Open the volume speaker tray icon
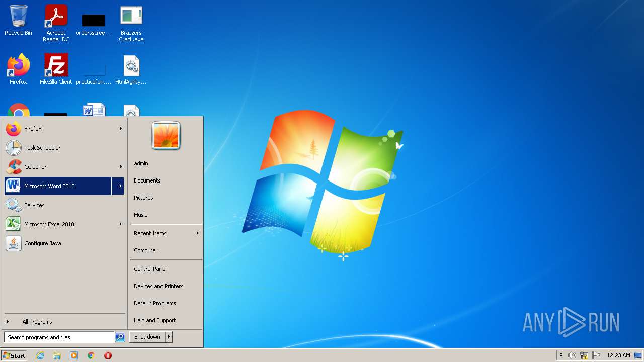 click(x=572, y=355)
